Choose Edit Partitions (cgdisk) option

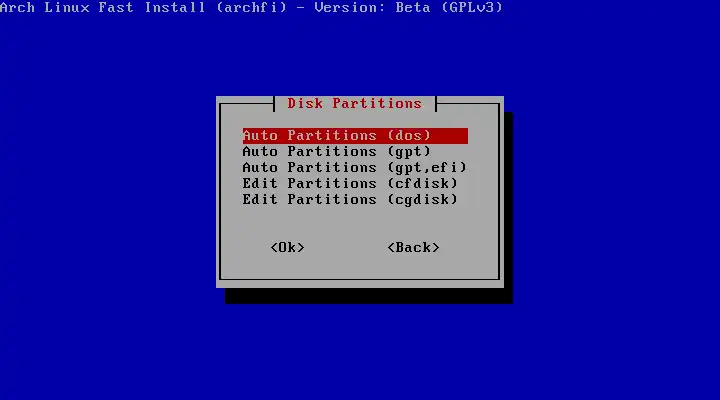click(350, 200)
